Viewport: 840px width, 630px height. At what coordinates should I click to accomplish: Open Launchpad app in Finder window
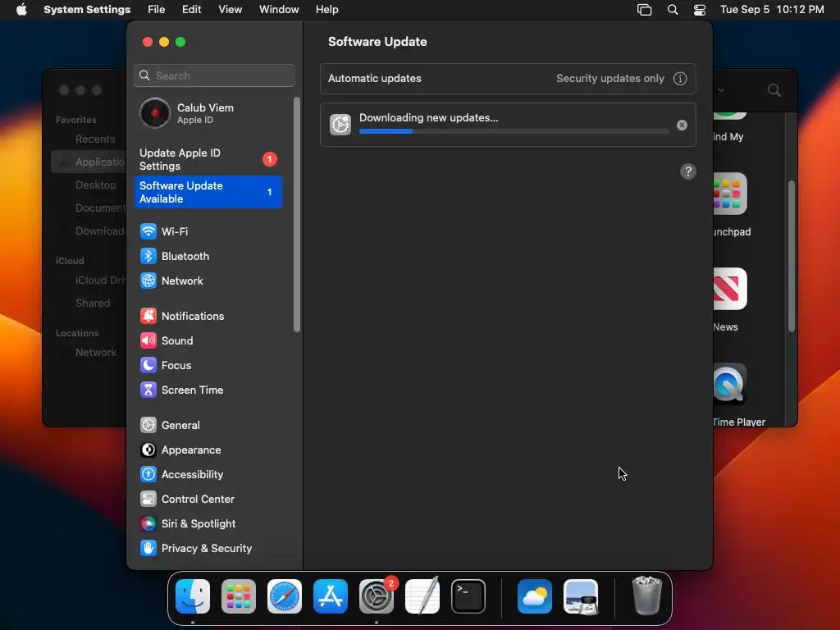(x=728, y=194)
